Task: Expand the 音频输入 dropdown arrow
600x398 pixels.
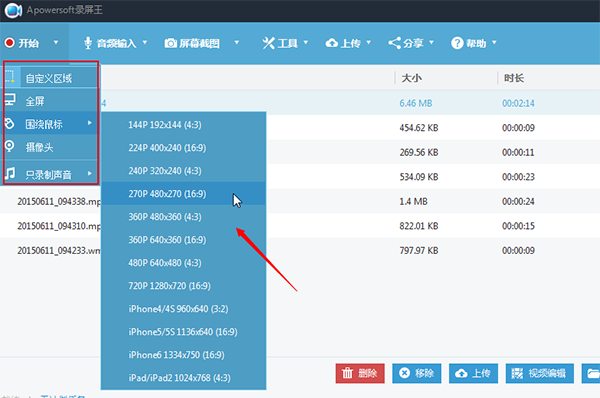Action: coord(145,42)
